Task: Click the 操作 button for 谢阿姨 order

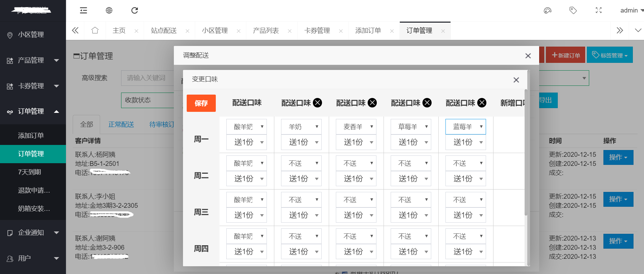Action: (x=618, y=241)
